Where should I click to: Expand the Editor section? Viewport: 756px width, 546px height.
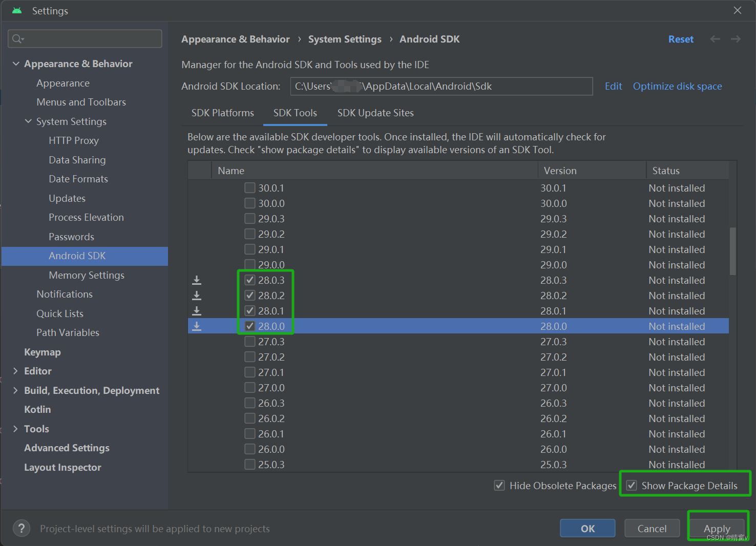(15, 371)
